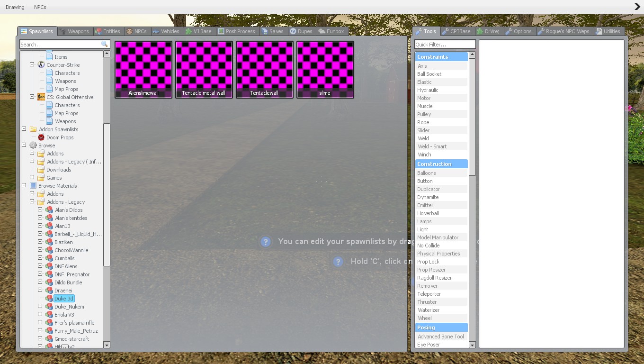Select the Remover tool
The width and height of the screenshot is (644, 364).
[441, 286]
